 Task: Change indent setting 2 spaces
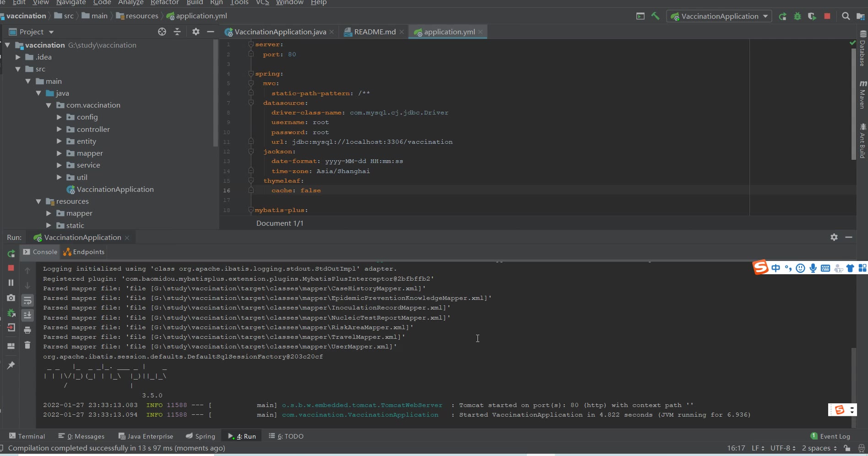tap(819, 448)
